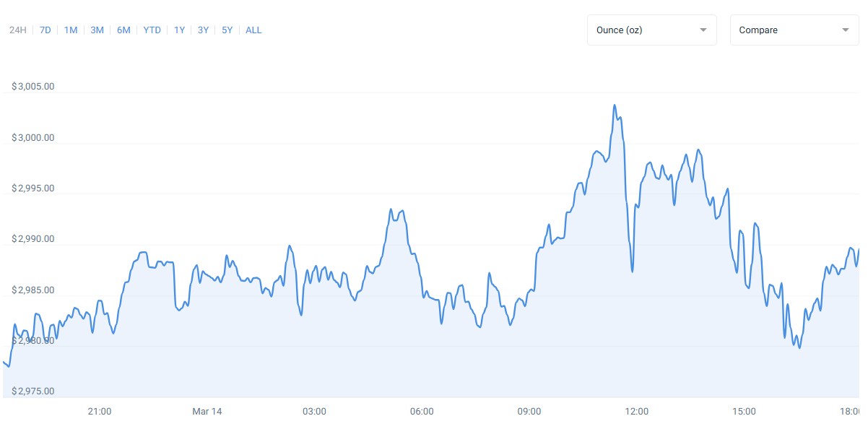This screenshot has height=429, width=868.
Task: Open the Compare dropdown
Action: tap(794, 30)
